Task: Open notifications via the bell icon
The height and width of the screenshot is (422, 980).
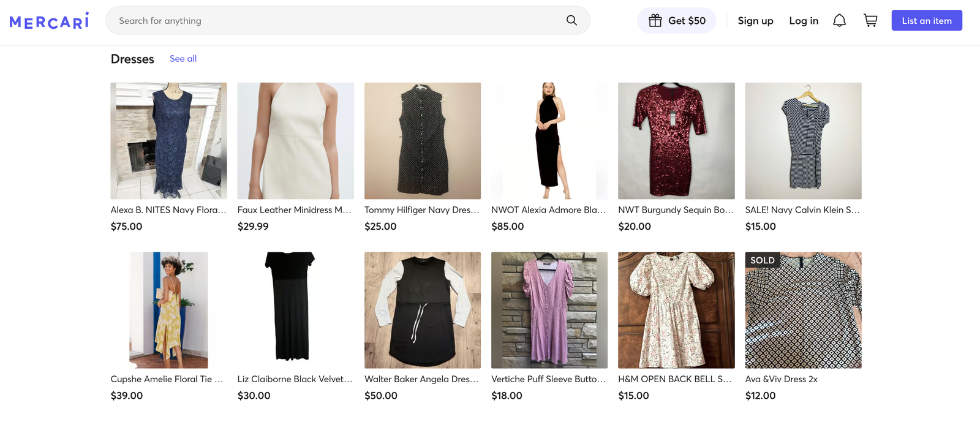Action: 839,20
